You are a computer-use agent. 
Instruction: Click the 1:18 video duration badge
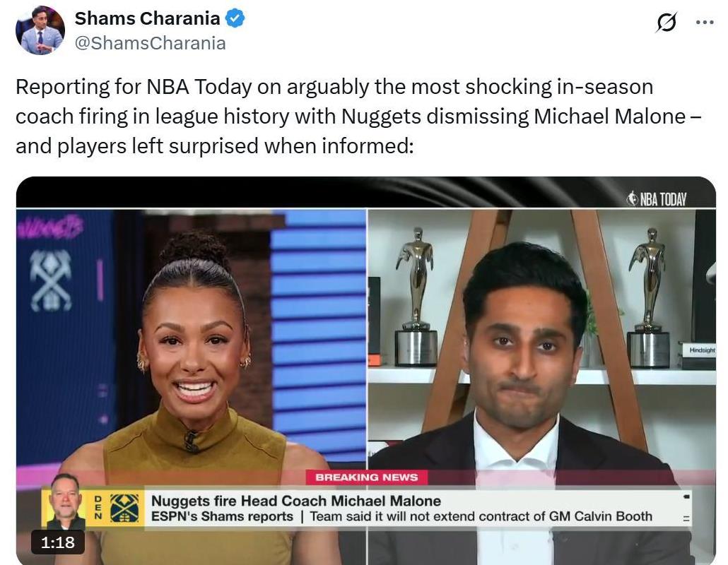click(x=57, y=542)
